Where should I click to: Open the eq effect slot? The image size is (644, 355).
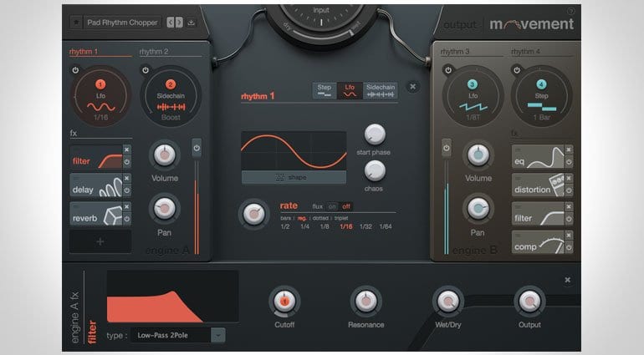[x=538, y=156]
